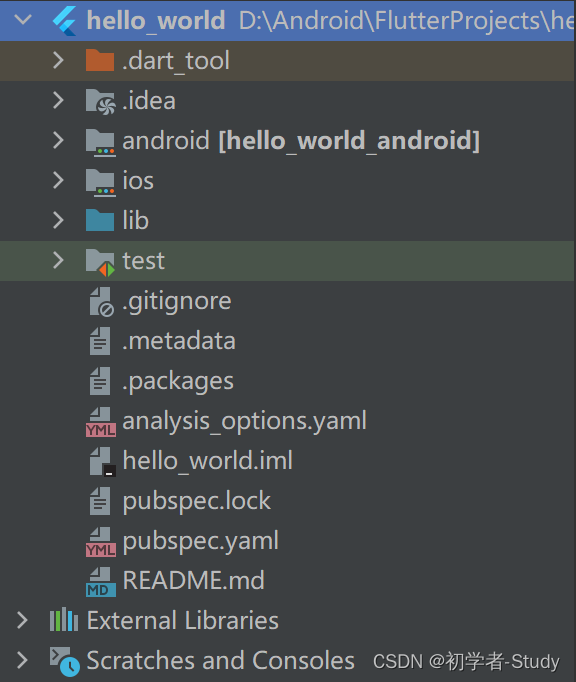Click the test folder icon
The image size is (576, 682).
coord(100,262)
